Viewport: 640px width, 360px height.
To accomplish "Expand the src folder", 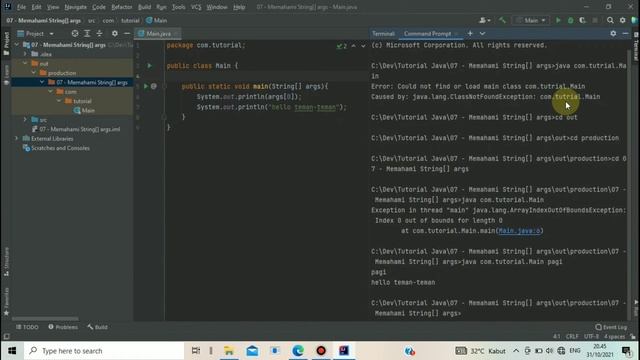I will pos(25,120).
